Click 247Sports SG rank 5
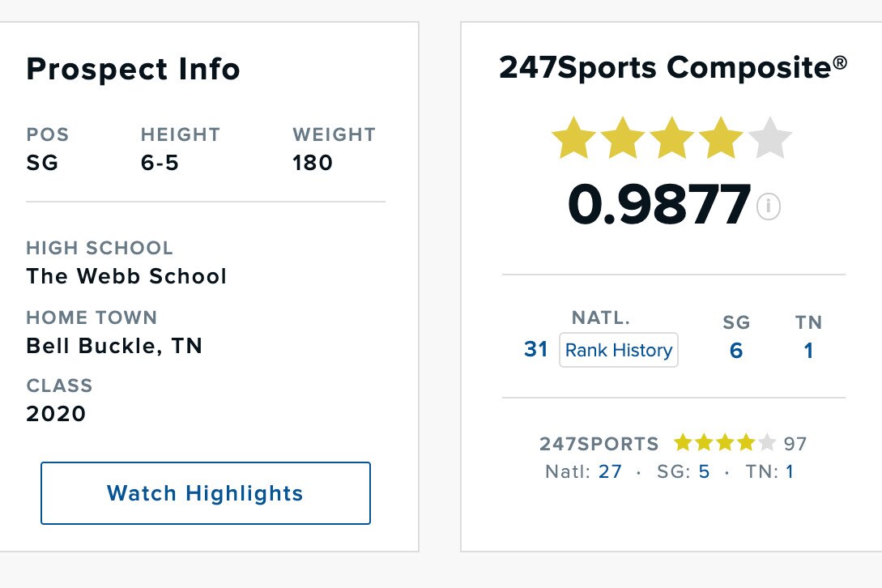This screenshot has width=882, height=588. (704, 471)
